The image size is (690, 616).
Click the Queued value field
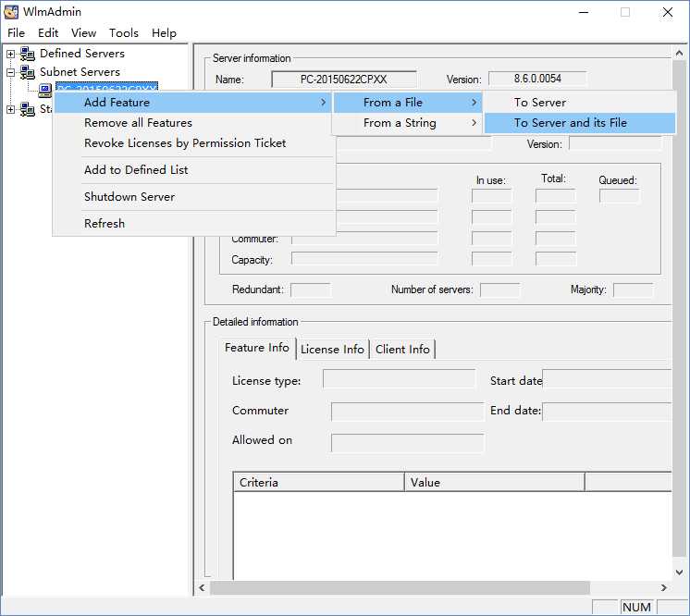619,196
